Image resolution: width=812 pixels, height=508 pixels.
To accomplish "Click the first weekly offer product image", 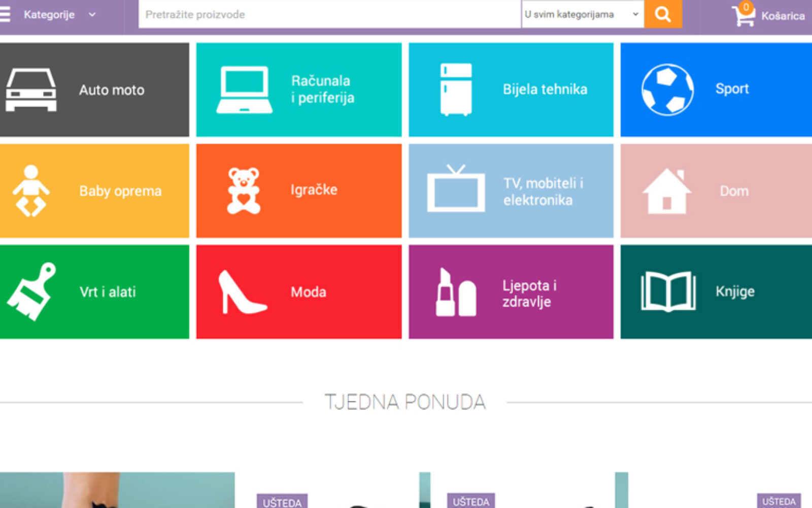I will click(117, 490).
